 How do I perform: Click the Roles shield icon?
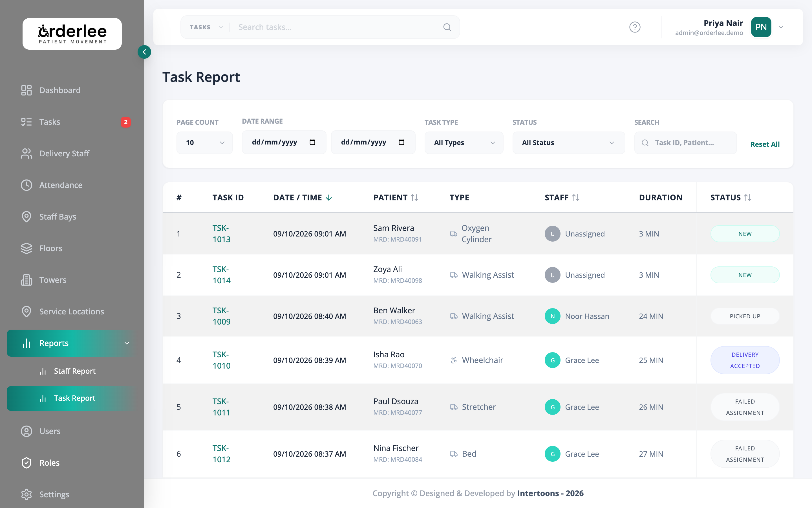click(x=26, y=463)
